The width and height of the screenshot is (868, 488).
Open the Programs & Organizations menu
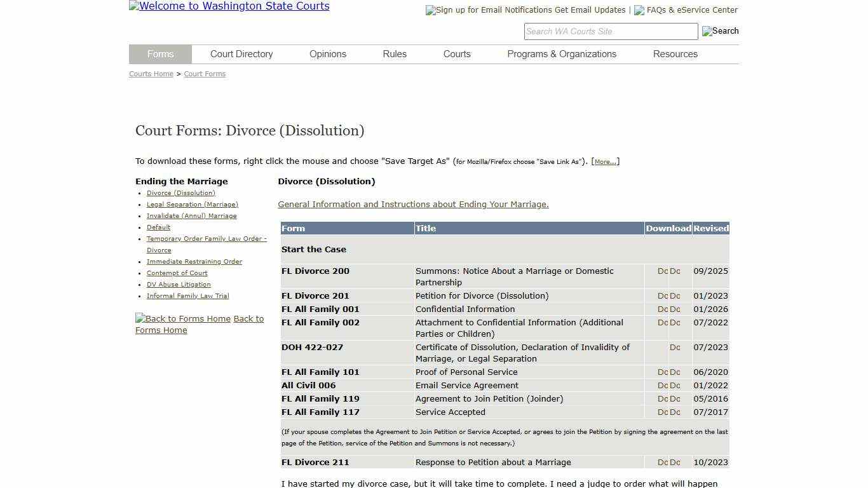(562, 54)
